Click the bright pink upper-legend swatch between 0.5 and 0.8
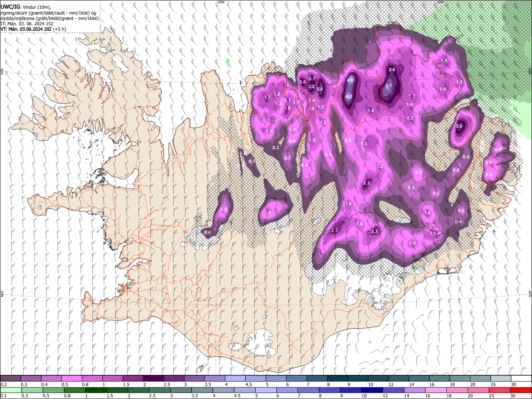 point(72,378)
